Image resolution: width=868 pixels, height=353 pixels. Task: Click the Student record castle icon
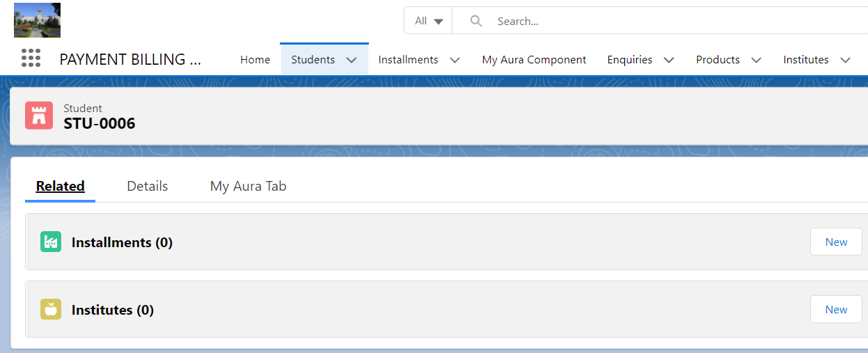[x=39, y=116]
